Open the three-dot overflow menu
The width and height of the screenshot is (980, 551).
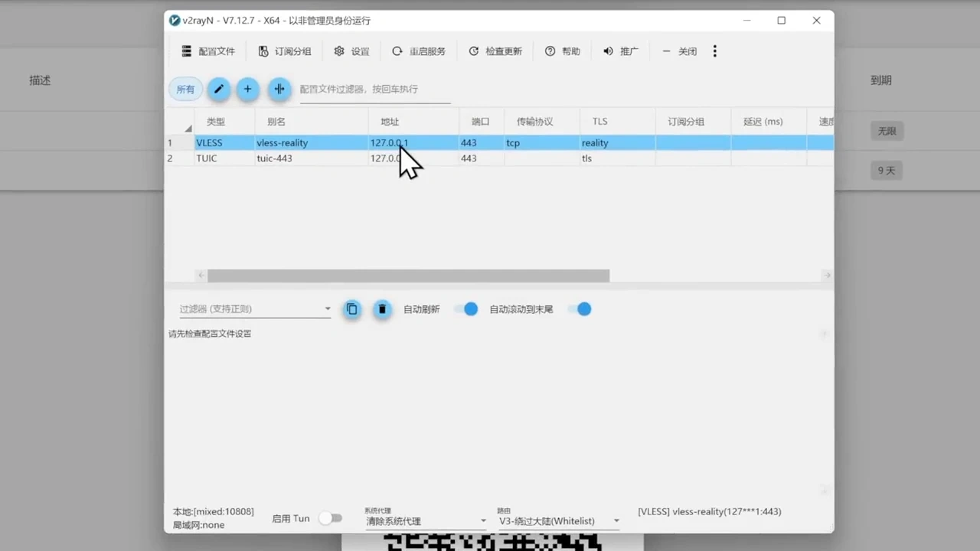(715, 51)
